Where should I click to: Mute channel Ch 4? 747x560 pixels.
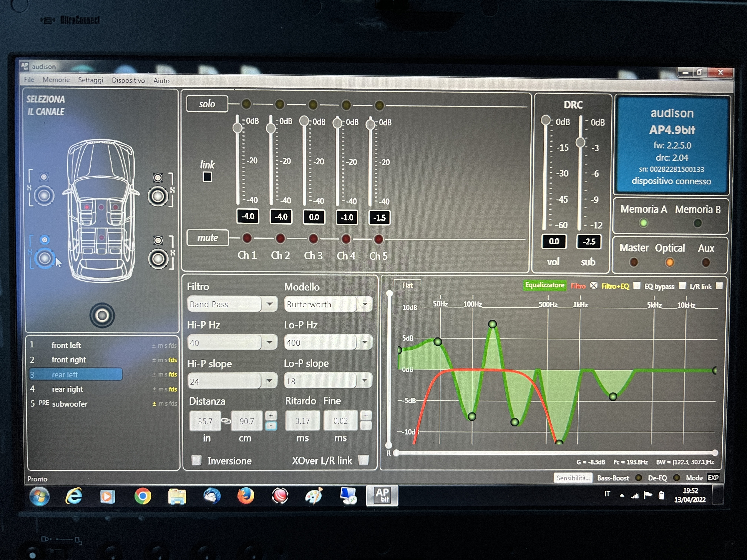coord(346,239)
